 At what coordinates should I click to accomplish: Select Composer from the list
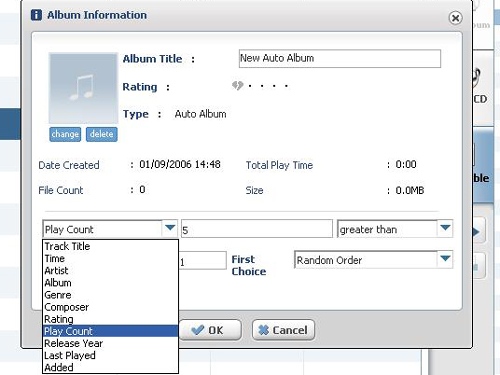[111, 307]
